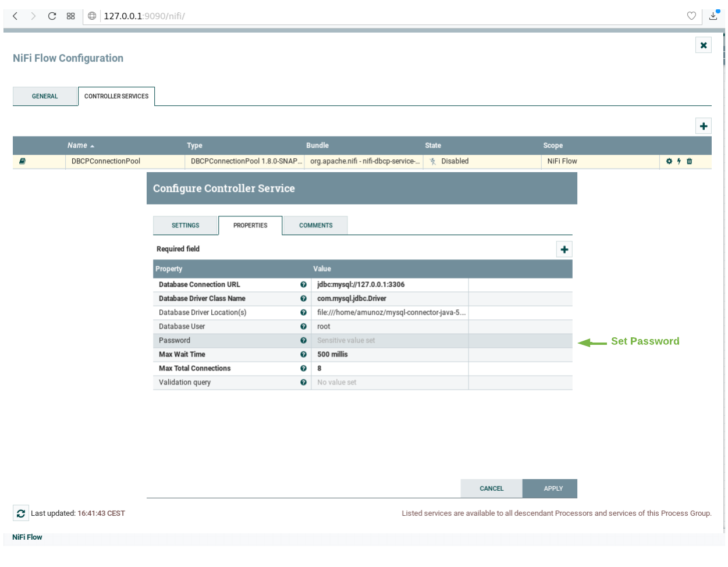Image resolution: width=728 pixels, height=567 pixels.
Task: Click the book icon in the DBCPConnectionPool row
Action: pyautogui.click(x=22, y=162)
